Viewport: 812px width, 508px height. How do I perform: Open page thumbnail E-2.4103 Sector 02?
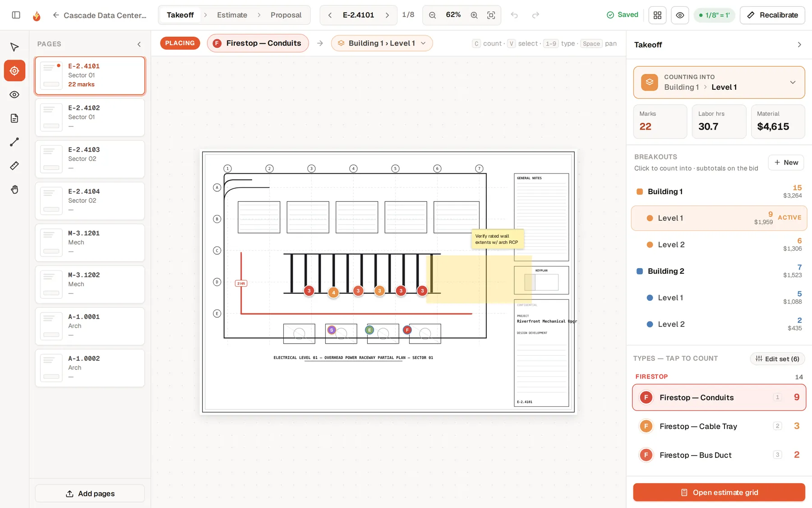click(90, 159)
